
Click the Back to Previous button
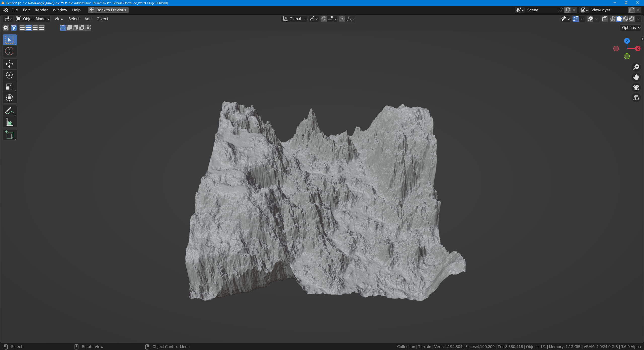pos(108,10)
